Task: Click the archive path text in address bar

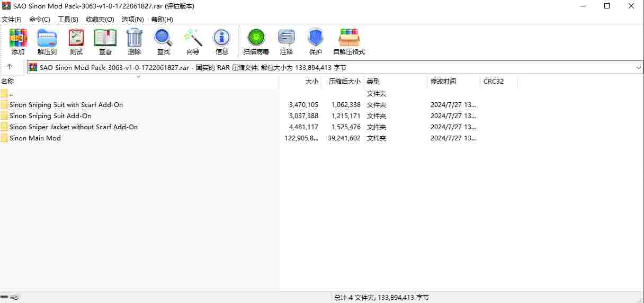Action: pos(193,68)
